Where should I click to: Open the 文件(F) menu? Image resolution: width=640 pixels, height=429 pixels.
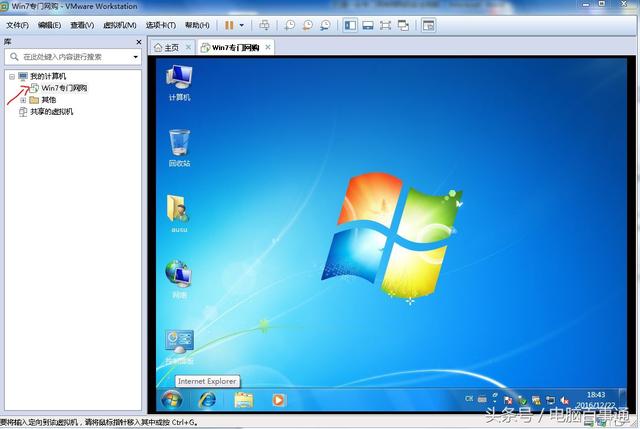click(x=17, y=25)
